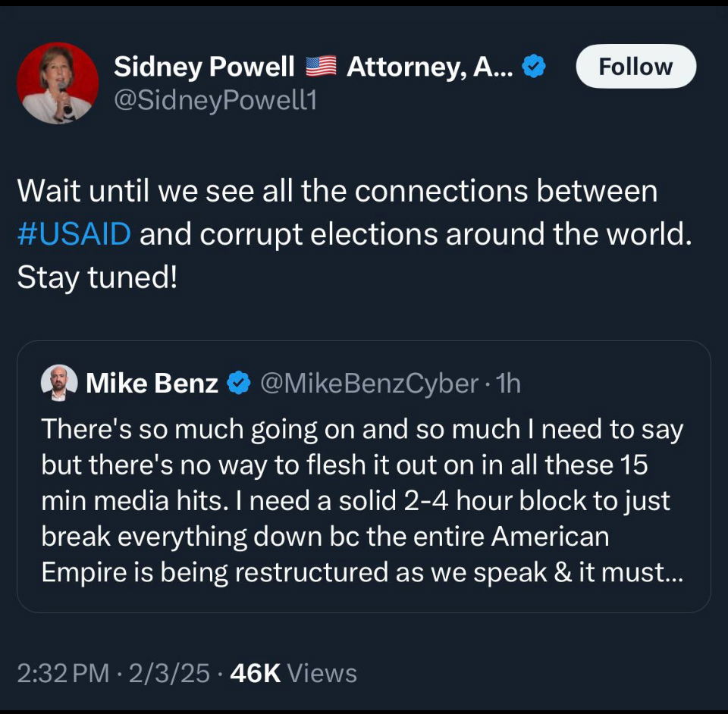
Task: Click the 2:32 PM timestamp
Action: point(63,673)
